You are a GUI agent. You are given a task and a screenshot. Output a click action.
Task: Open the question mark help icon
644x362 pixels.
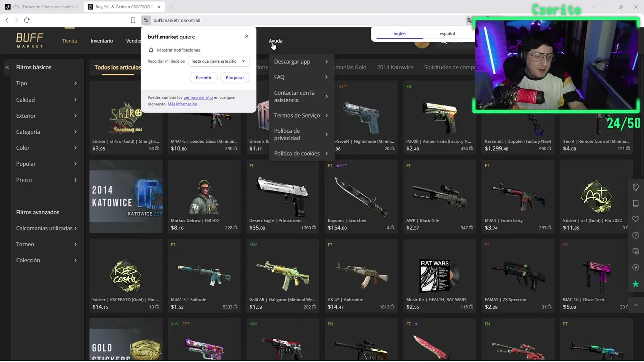pos(636,235)
